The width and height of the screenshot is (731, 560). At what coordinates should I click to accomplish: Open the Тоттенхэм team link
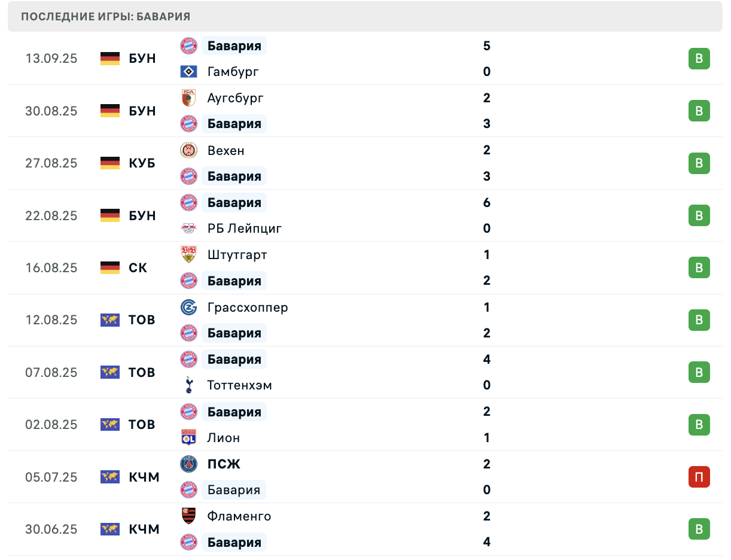(x=240, y=385)
